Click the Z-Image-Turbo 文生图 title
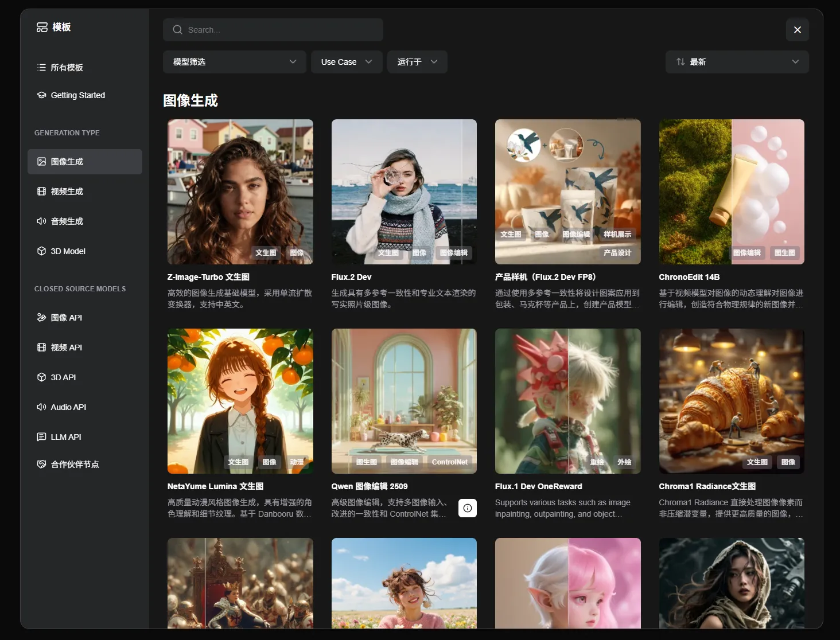The image size is (840, 640). (x=208, y=277)
